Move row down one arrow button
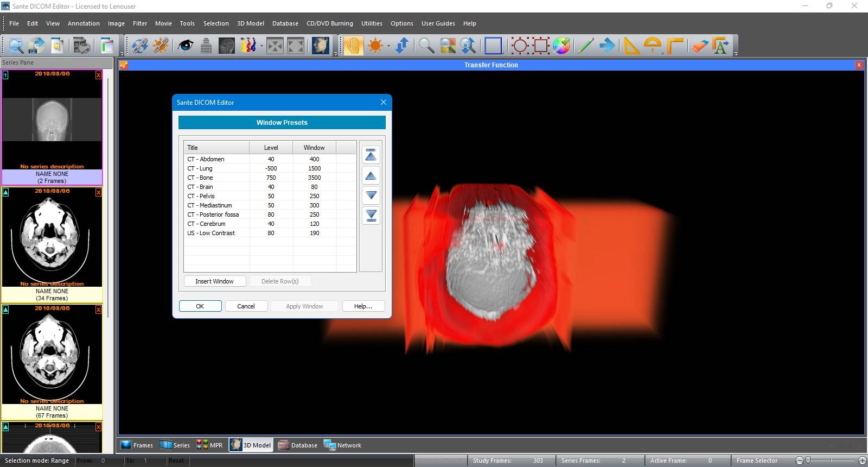The width and height of the screenshot is (868, 467). (x=371, y=195)
